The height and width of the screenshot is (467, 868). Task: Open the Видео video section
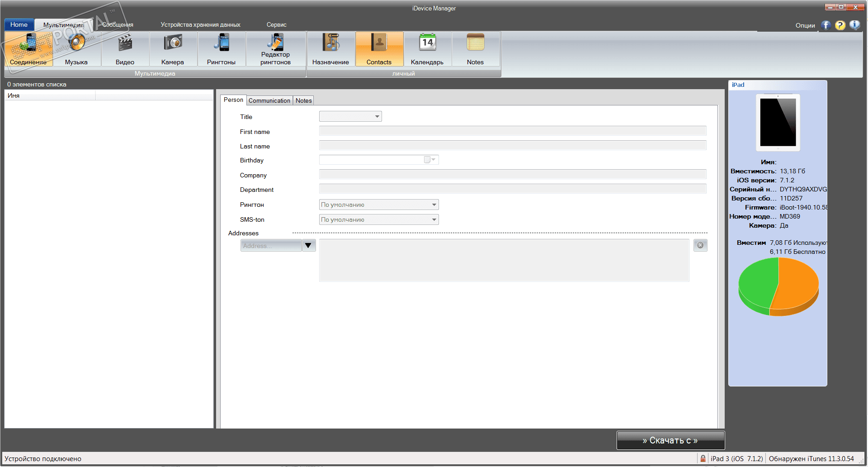click(125, 49)
